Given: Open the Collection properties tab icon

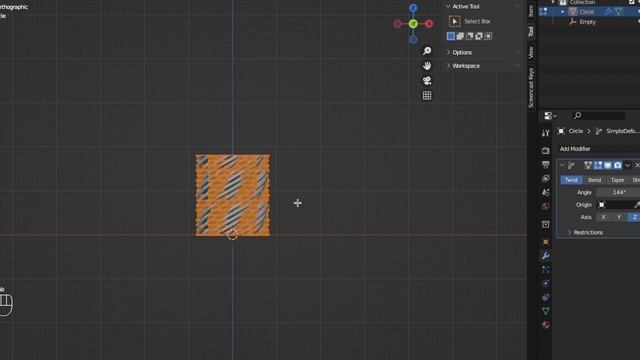Looking at the screenshot, I should coord(545,224).
